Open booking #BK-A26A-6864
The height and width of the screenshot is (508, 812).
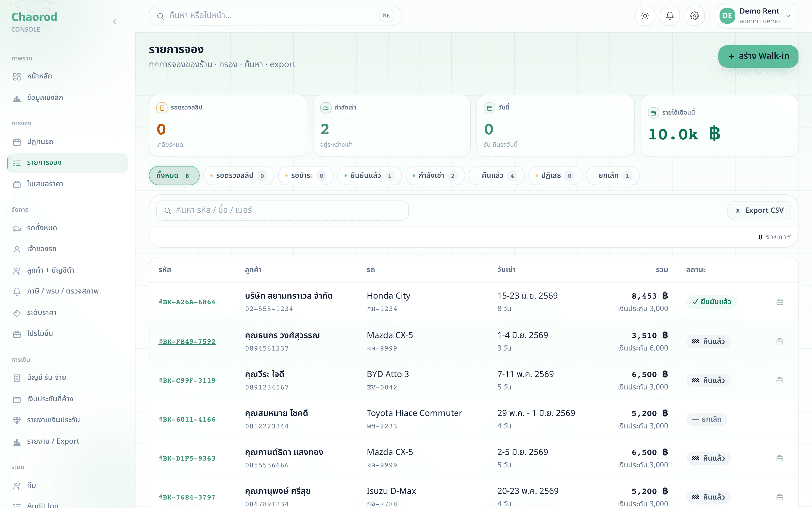coord(187,302)
